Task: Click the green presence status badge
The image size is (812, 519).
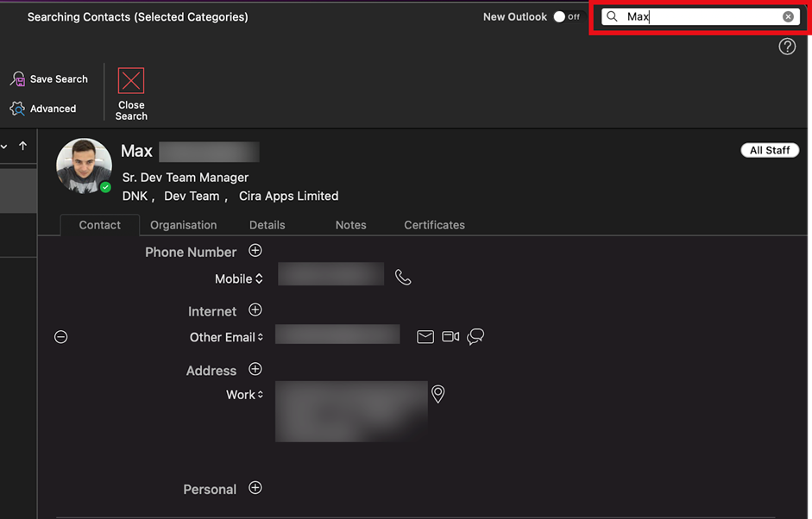Action: pos(105,187)
